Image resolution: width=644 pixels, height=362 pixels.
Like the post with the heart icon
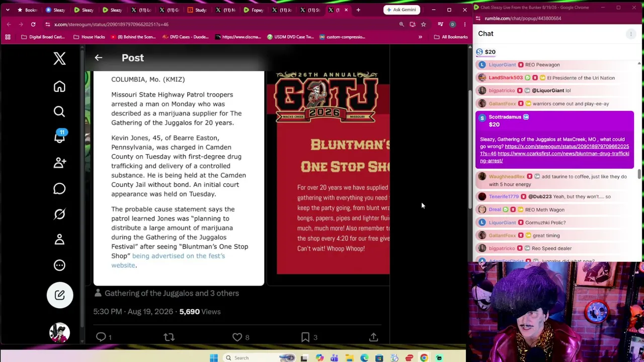237,337
